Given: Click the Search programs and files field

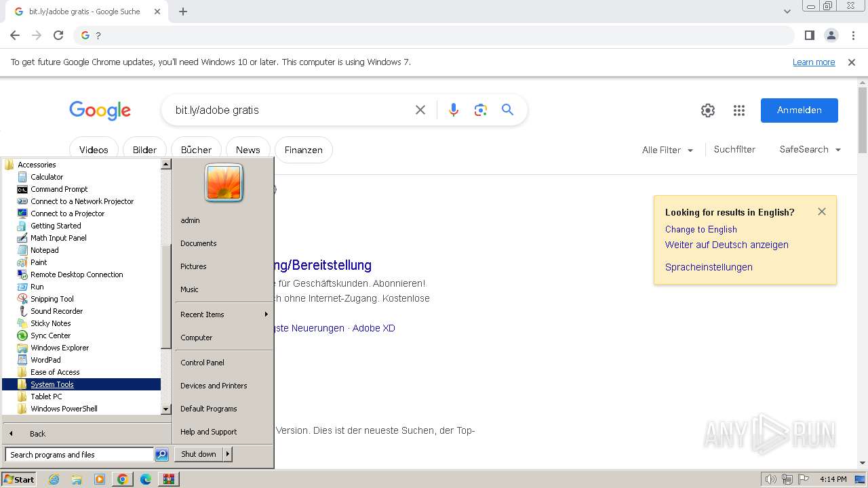Looking at the screenshot, I should pyautogui.click(x=79, y=455).
